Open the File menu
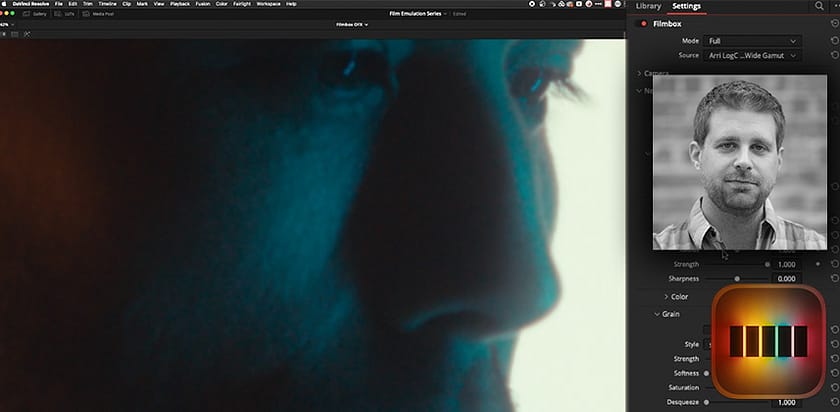Viewport: 840px width, 412px height. (59, 4)
